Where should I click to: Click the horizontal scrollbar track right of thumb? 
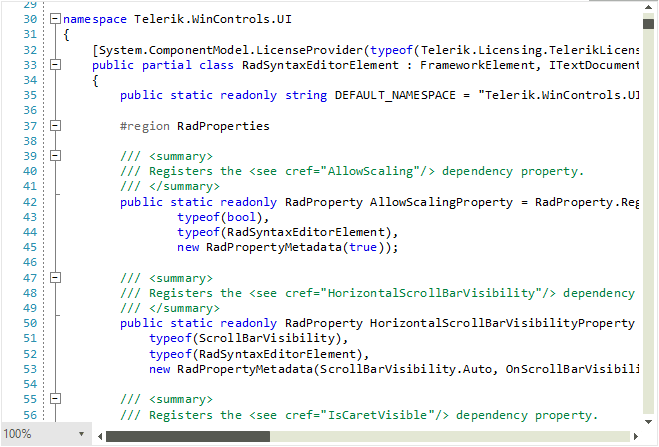(x=450, y=436)
